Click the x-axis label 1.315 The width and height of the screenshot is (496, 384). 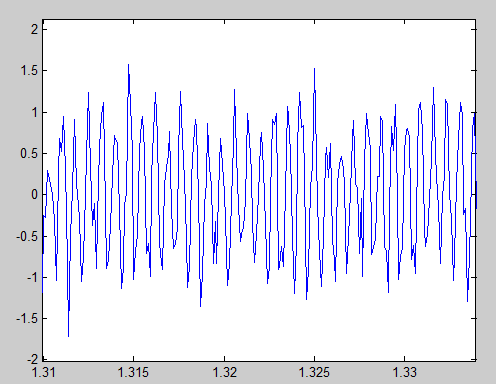[133, 372]
